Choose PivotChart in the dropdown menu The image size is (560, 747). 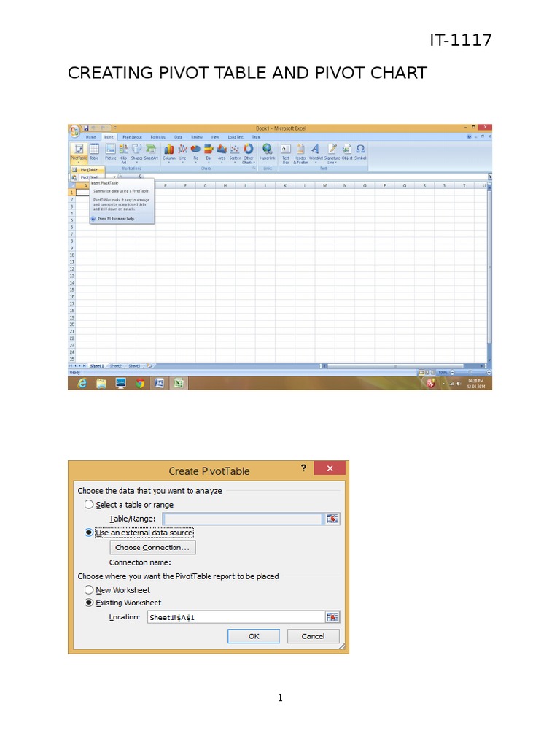[87, 177]
